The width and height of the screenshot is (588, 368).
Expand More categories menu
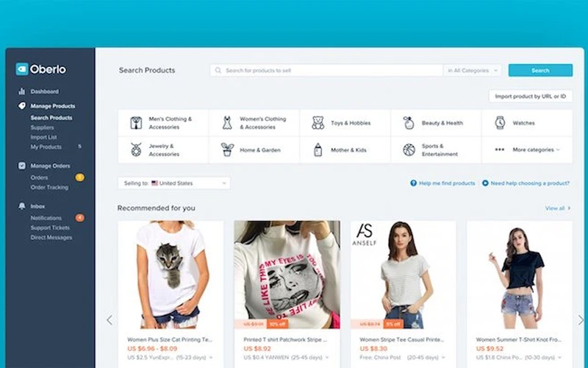(x=527, y=150)
